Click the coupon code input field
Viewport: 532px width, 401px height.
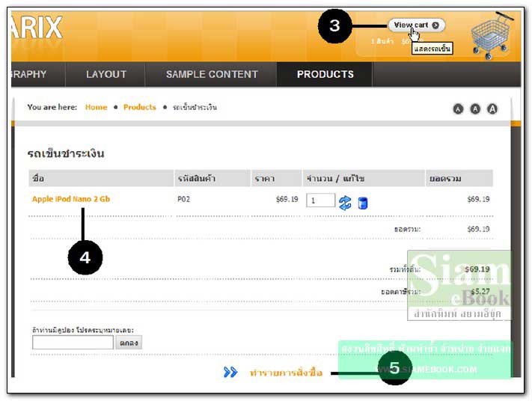(x=73, y=343)
